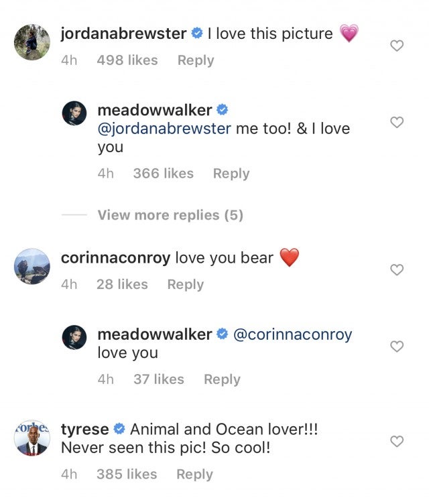Viewport: 429px width, 504px height.
Task: Like jordanabrewster's comment with heart icon
Action: (x=397, y=46)
